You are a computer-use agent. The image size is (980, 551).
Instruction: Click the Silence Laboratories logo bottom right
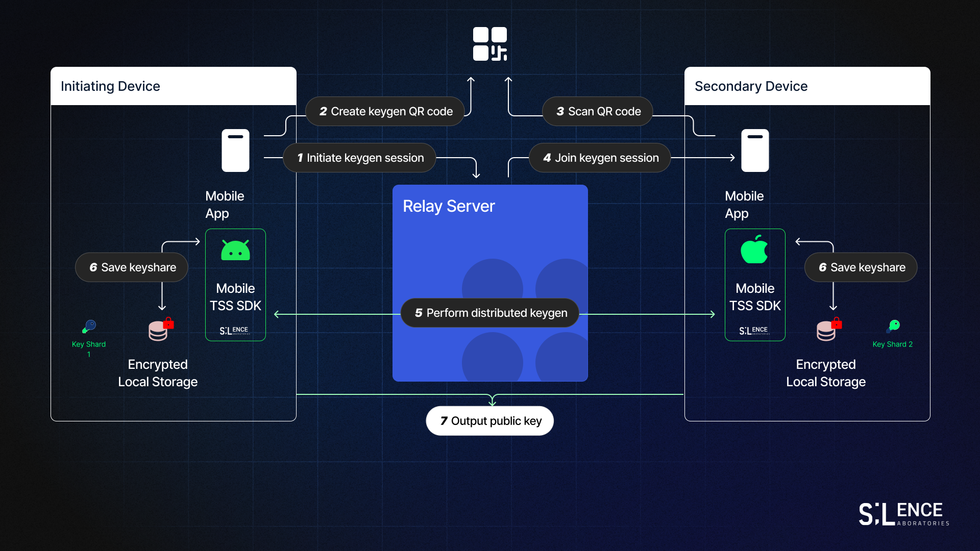point(903,513)
